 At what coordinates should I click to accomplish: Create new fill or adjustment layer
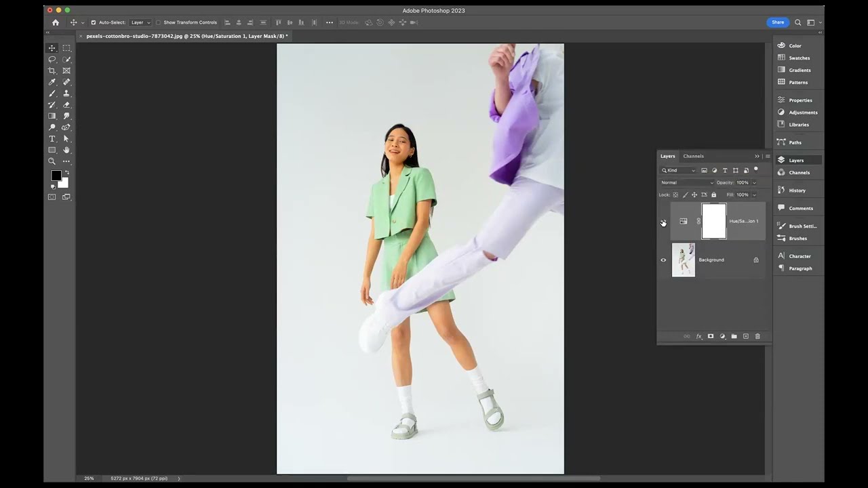[722, 336]
